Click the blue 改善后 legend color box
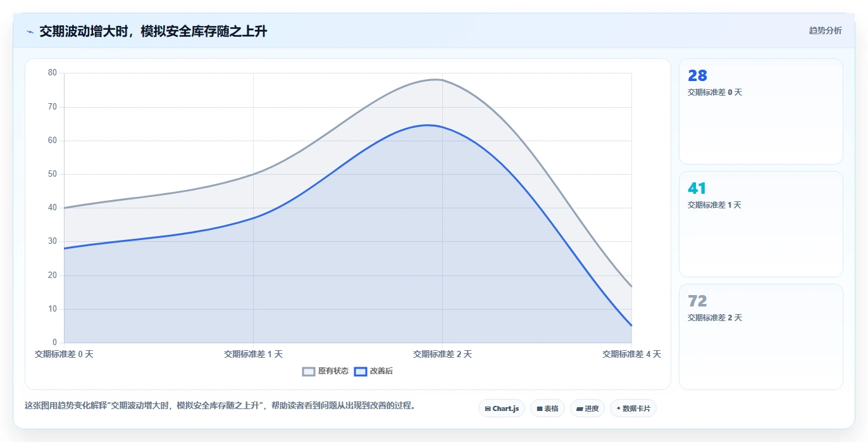This screenshot has width=868, height=442. [361, 372]
